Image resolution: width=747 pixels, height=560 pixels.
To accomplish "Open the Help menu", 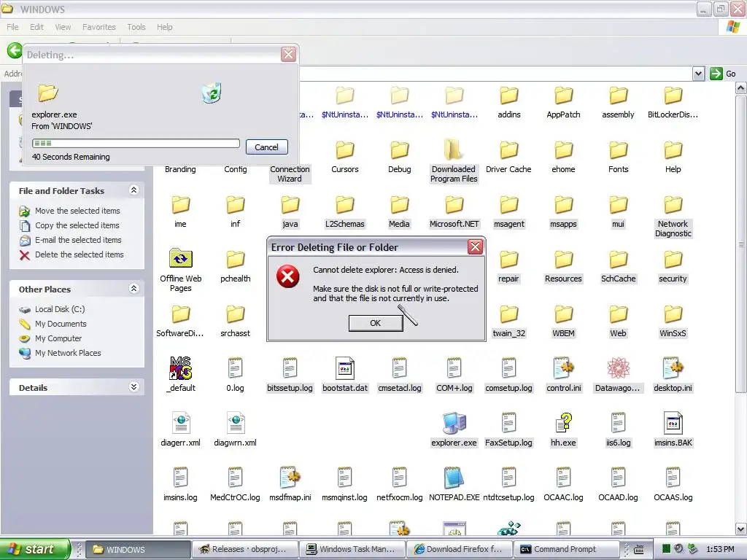I will 165,27.
